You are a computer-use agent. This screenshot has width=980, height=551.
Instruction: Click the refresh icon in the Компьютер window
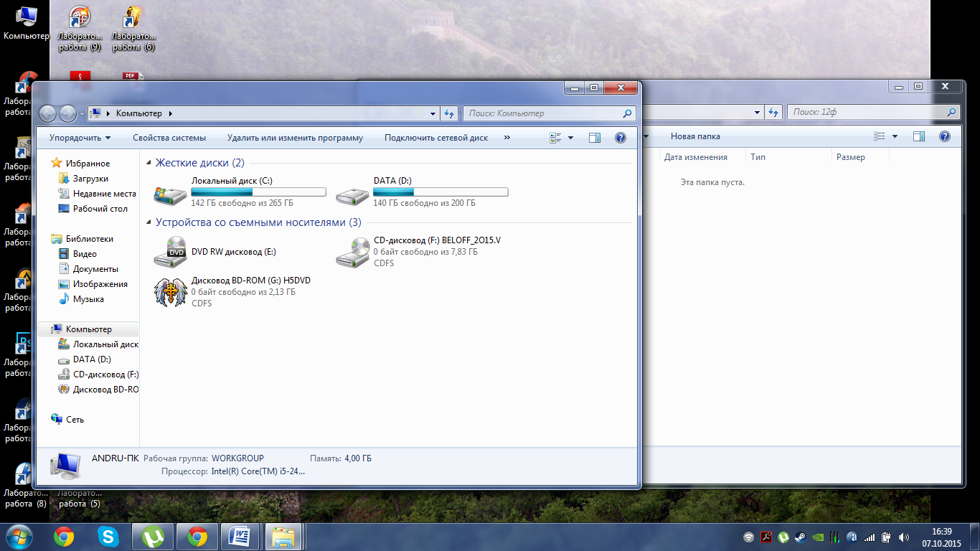tap(450, 113)
